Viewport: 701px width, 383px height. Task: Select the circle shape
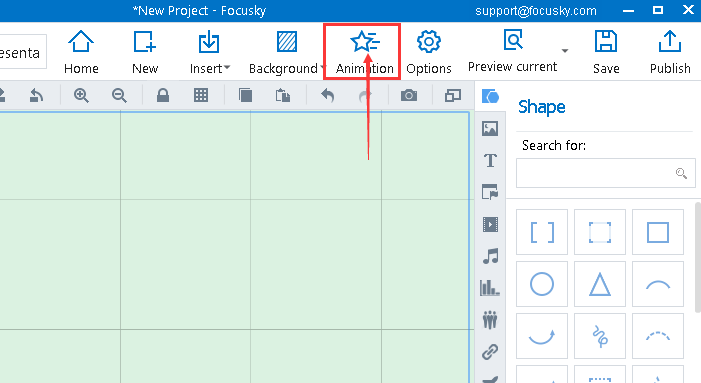(542, 284)
